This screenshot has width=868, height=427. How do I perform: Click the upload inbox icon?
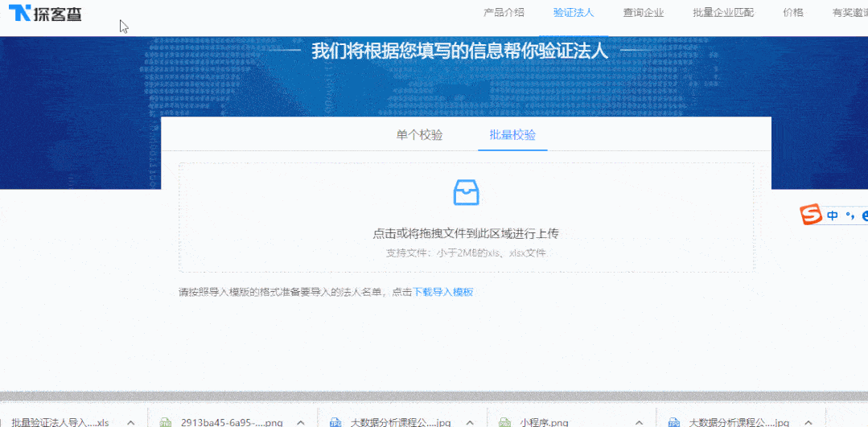466,192
